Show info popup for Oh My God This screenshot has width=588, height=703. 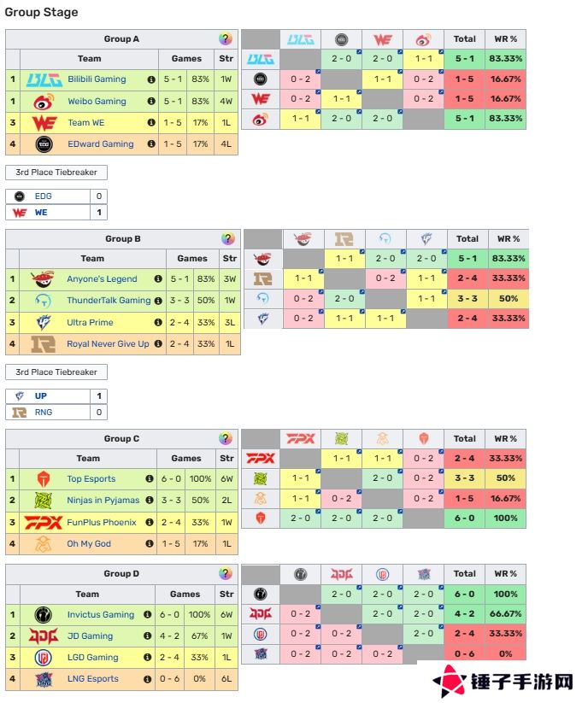(x=149, y=544)
